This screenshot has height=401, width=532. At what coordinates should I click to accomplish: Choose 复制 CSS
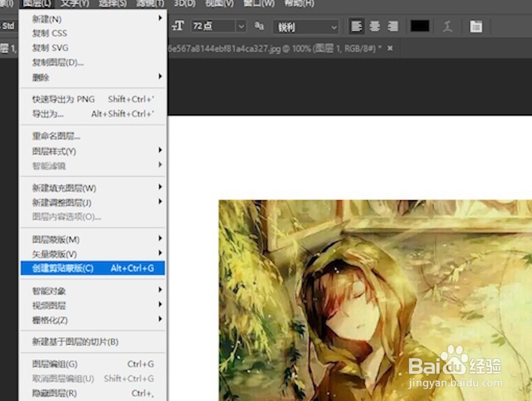point(93,33)
